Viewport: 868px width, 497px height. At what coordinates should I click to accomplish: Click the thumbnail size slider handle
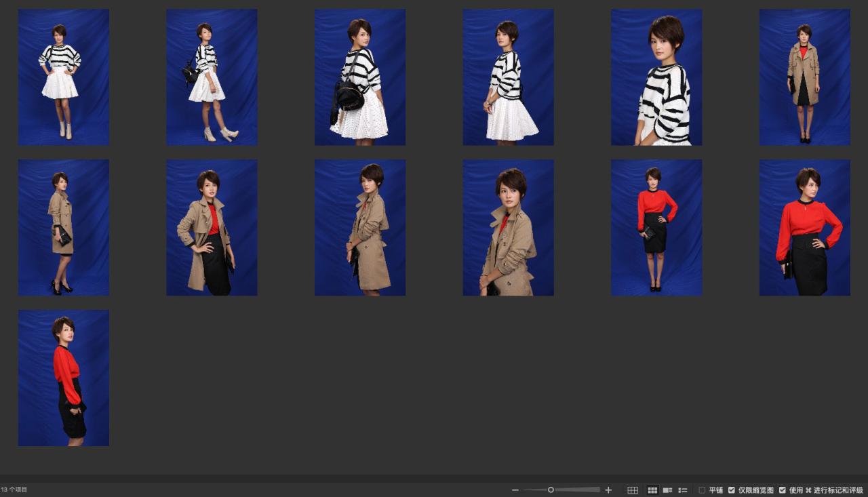pos(551,490)
